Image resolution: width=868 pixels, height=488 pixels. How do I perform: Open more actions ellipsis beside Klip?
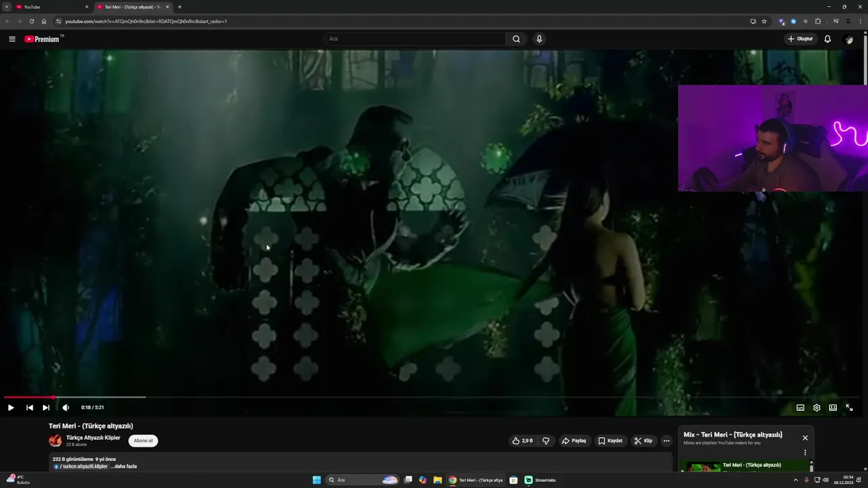point(666,441)
